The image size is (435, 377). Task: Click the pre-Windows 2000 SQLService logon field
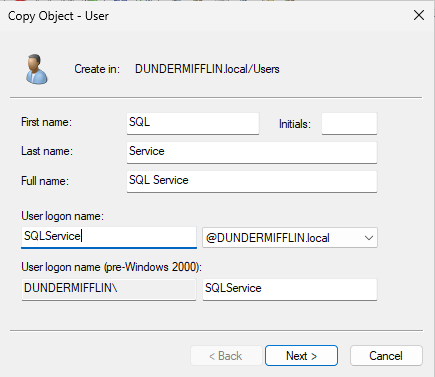pos(290,289)
